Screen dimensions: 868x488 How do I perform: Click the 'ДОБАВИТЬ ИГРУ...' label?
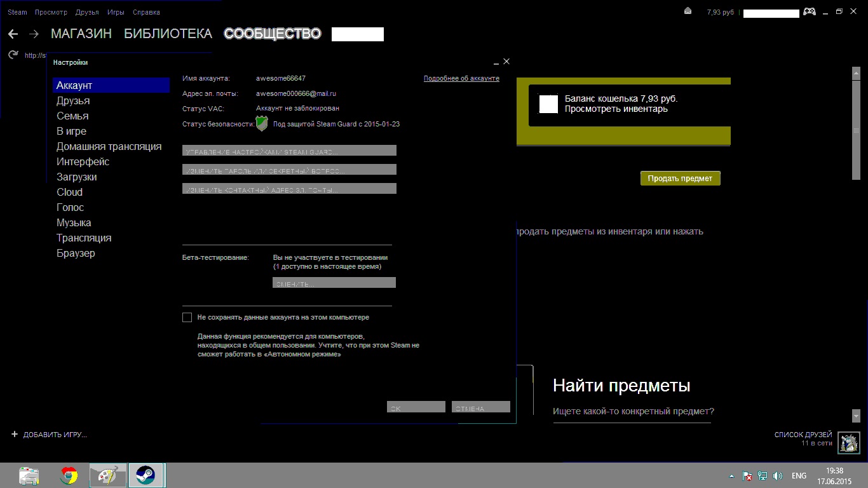(x=55, y=435)
